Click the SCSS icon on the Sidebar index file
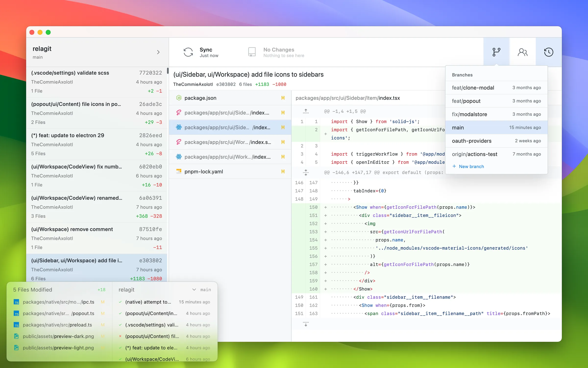Screen dimensions: 588x368 179,113
